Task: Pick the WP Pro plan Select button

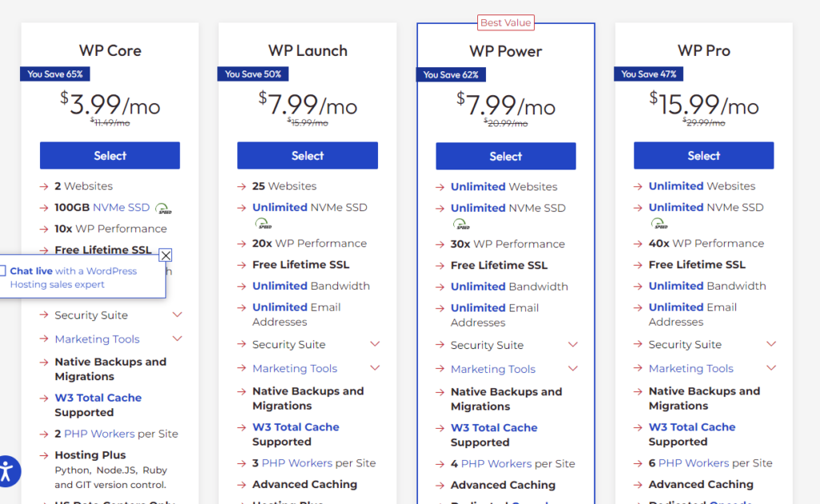Action: pyautogui.click(x=704, y=155)
